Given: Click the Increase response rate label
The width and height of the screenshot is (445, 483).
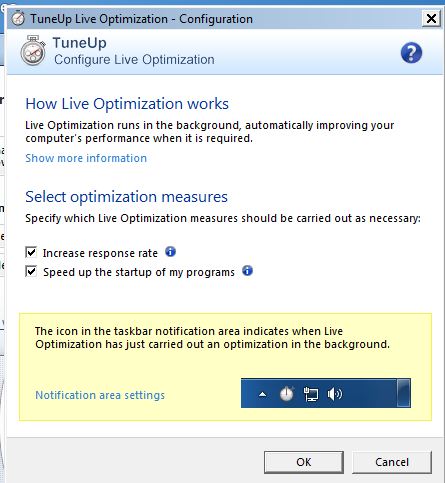Looking at the screenshot, I should [x=100, y=253].
